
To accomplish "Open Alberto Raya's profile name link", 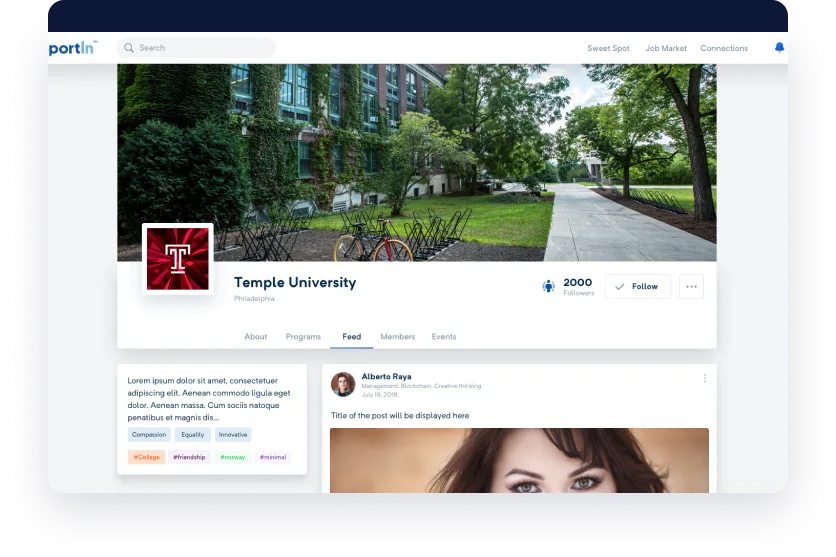I will pos(387,376).
